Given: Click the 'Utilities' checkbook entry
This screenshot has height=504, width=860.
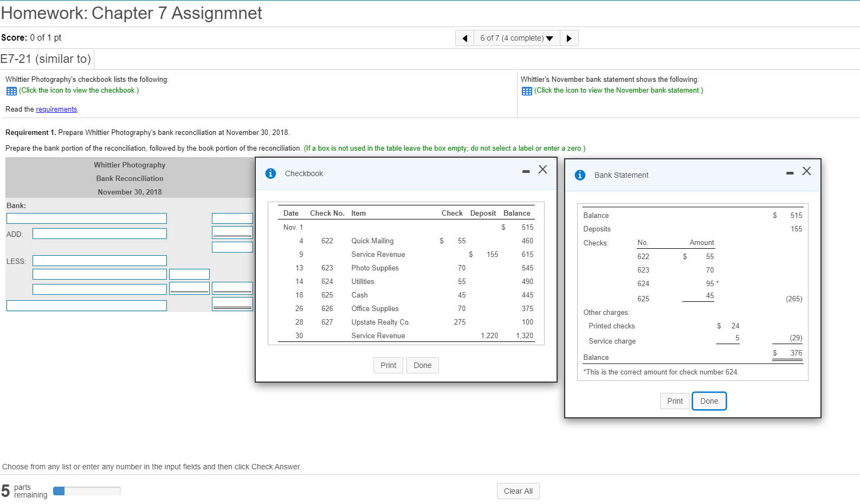Looking at the screenshot, I should (x=363, y=282).
